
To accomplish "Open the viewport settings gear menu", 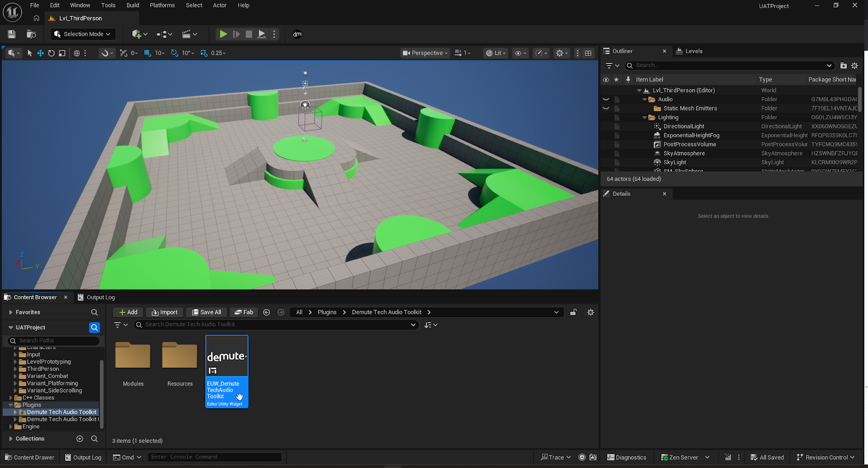I will click(x=561, y=53).
